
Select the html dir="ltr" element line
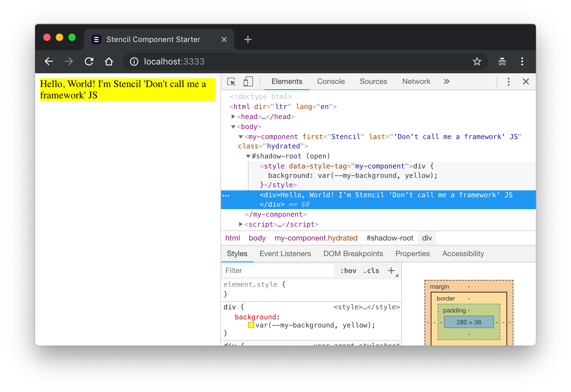coord(283,106)
